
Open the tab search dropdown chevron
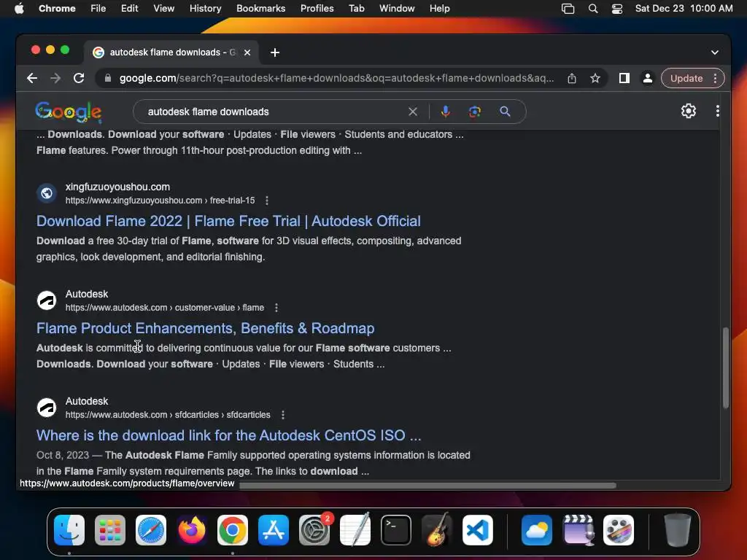tap(715, 52)
